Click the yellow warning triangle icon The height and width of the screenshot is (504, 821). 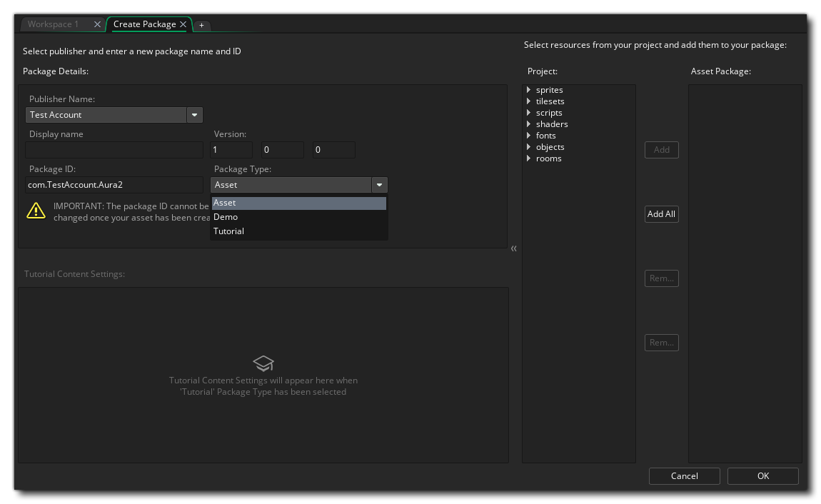click(x=36, y=211)
